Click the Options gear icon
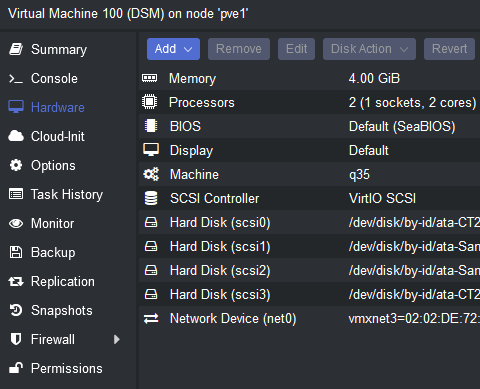 pos(16,165)
